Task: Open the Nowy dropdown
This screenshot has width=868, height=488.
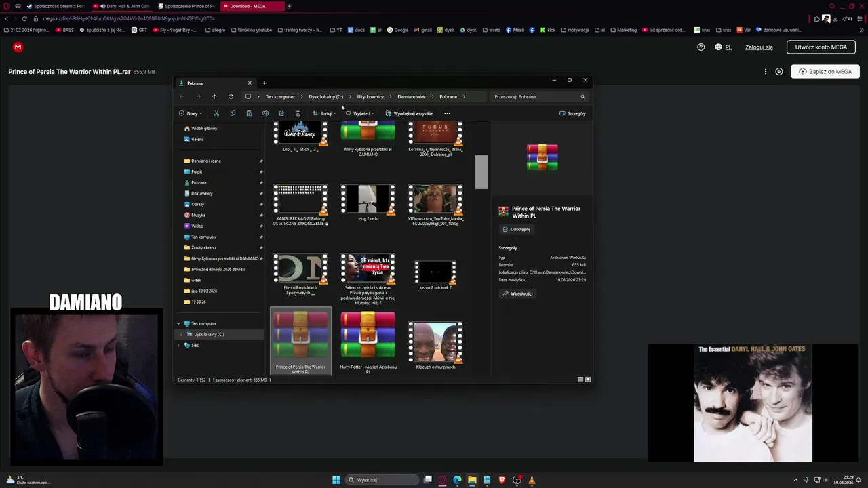Action: tap(190, 113)
